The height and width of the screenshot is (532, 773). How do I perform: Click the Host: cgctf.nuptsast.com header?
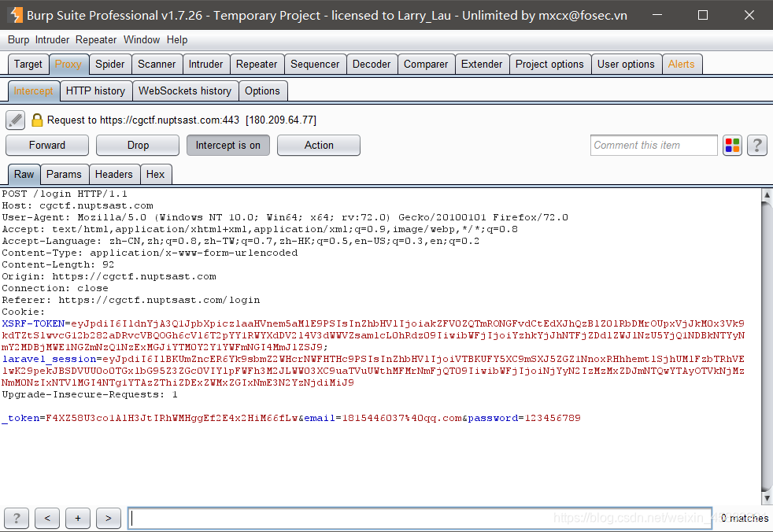click(x=77, y=205)
